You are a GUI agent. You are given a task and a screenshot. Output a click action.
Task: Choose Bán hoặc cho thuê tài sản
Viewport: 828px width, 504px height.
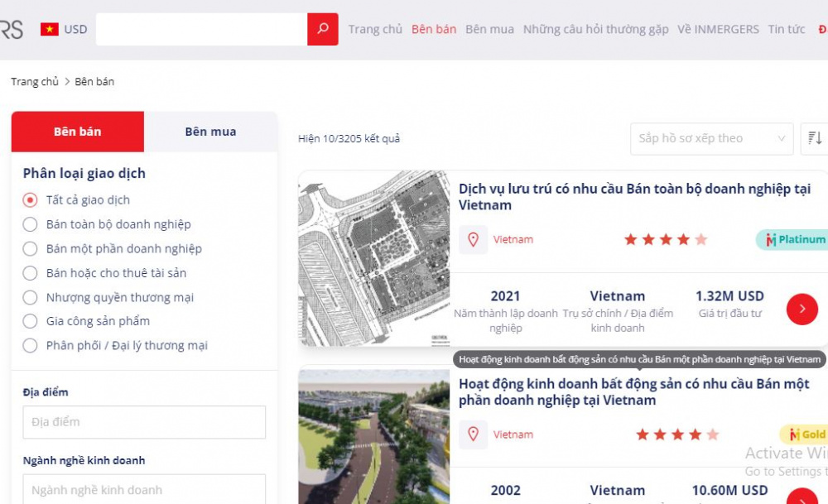click(x=30, y=273)
